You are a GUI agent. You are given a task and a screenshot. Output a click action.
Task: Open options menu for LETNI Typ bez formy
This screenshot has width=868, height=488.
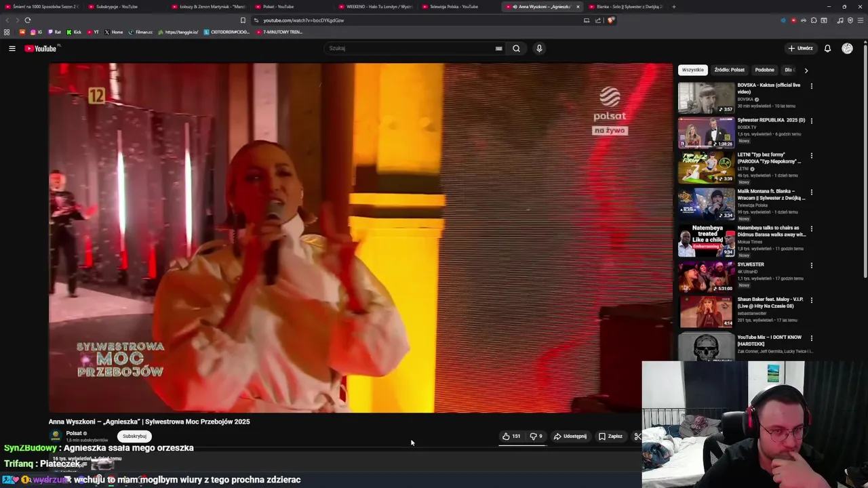(x=811, y=156)
